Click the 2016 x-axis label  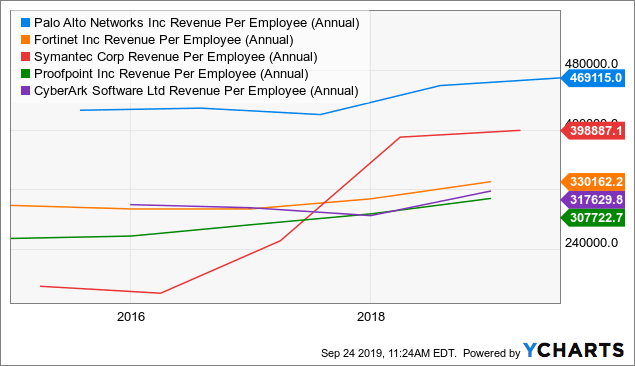click(131, 317)
